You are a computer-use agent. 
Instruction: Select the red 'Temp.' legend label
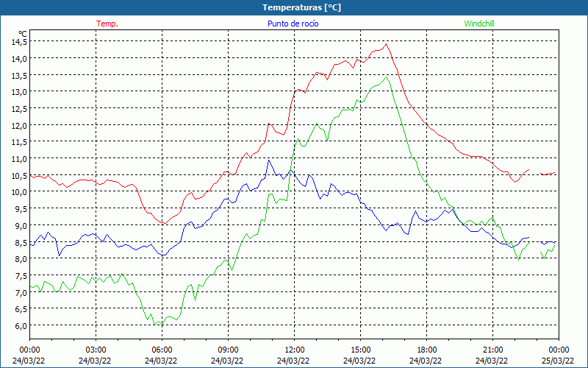point(107,24)
